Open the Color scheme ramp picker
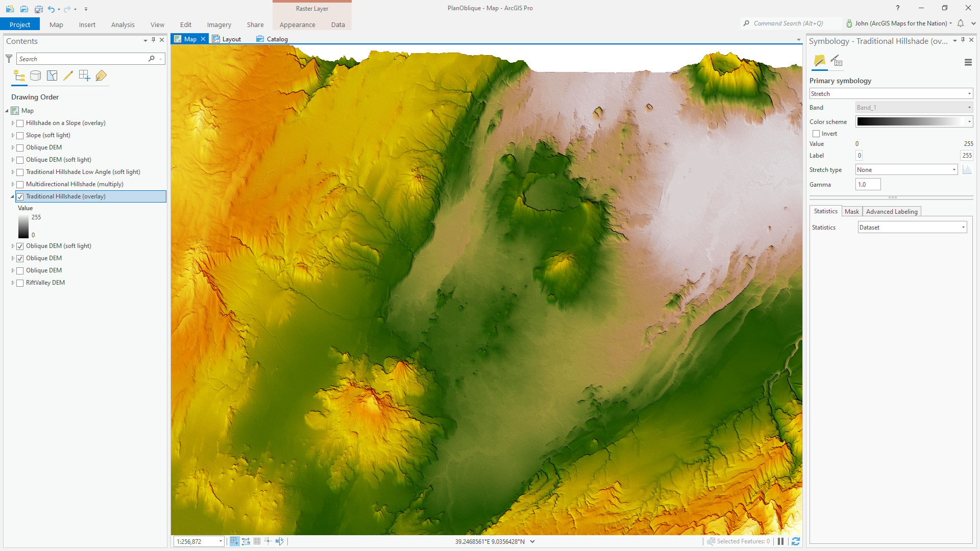Screen dimensions: 980x551 [914, 122]
